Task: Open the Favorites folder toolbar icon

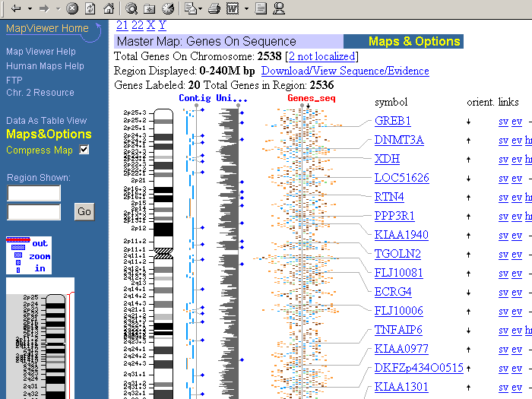Action: pyautogui.click(x=149, y=8)
